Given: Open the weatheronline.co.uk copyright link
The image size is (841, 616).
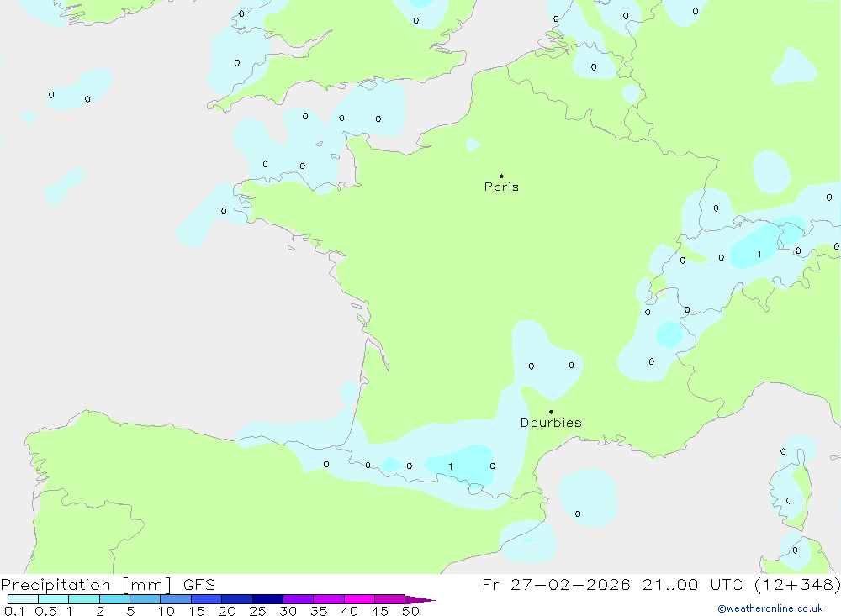Looking at the screenshot, I should click(770, 608).
